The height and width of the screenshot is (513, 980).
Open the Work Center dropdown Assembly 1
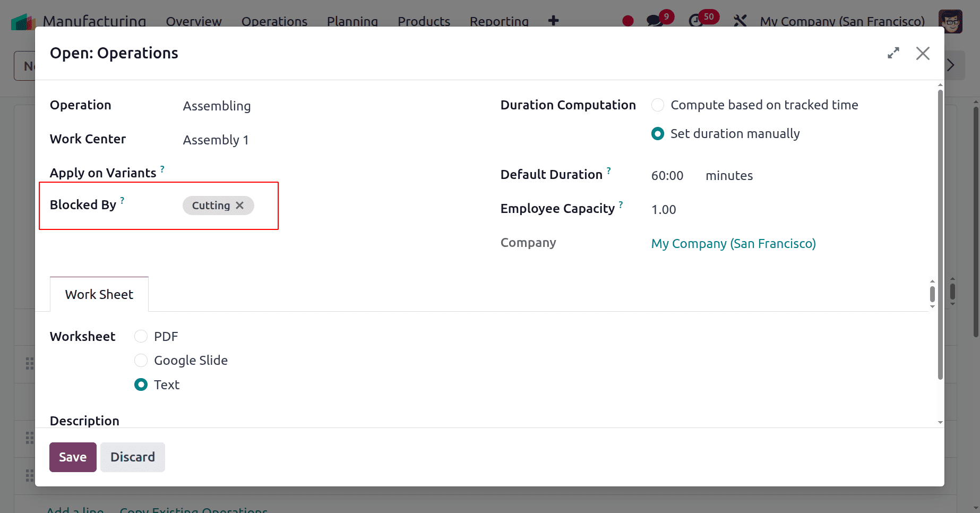216,140
